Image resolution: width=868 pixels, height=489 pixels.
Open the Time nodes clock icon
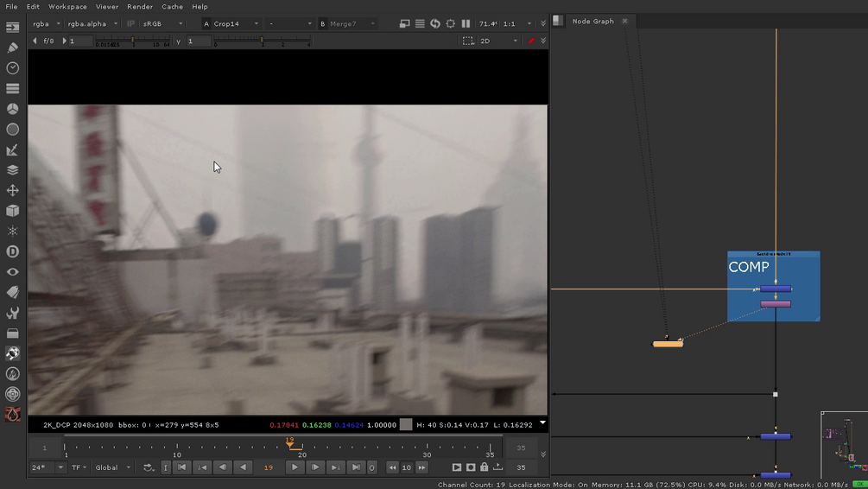[x=12, y=68]
